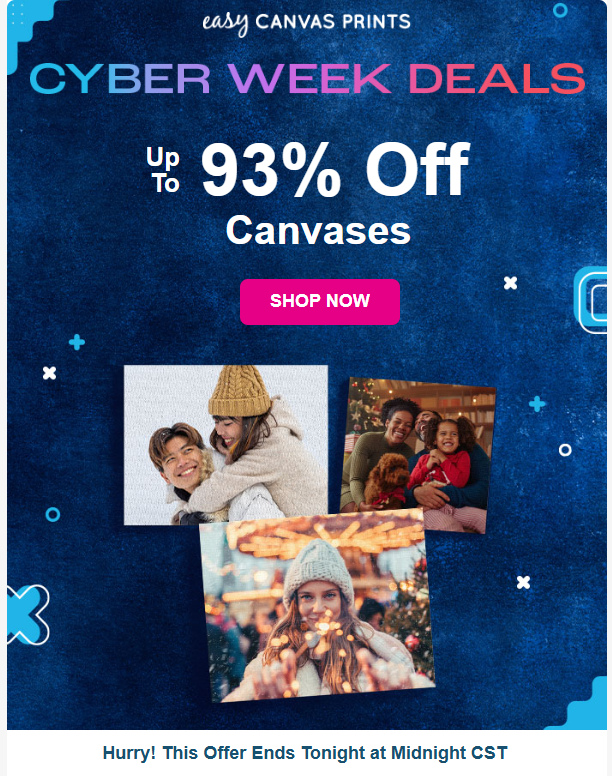The width and height of the screenshot is (612, 776).
Task: Open the couple in snow canvas photo
Action: pos(226,444)
